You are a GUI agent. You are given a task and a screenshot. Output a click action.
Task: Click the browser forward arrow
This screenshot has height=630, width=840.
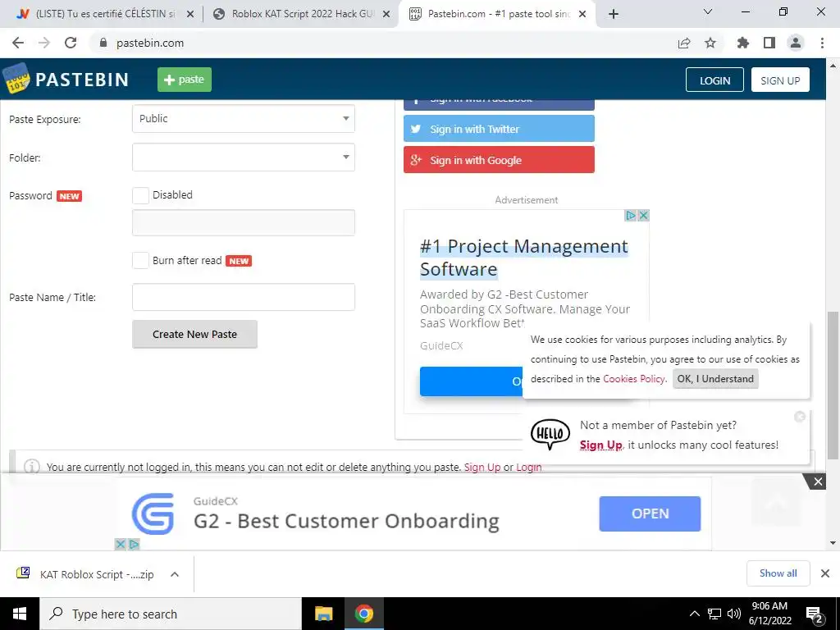(44, 43)
